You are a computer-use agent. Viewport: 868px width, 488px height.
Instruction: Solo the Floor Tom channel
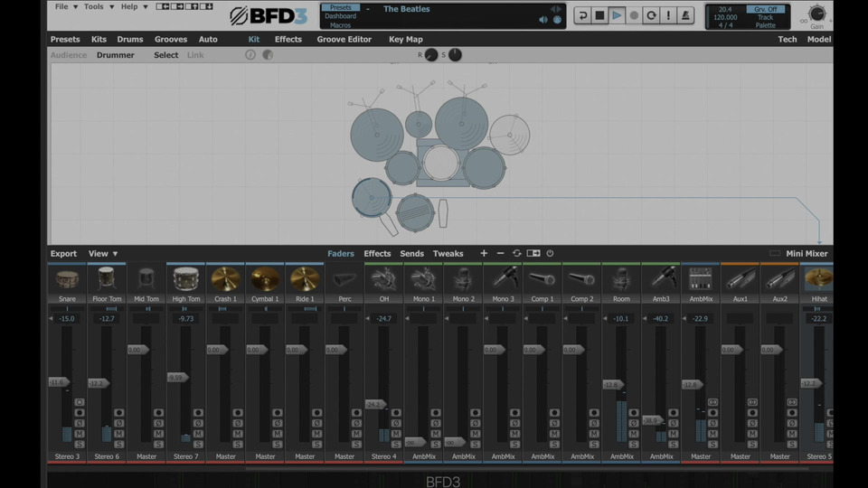click(119, 445)
